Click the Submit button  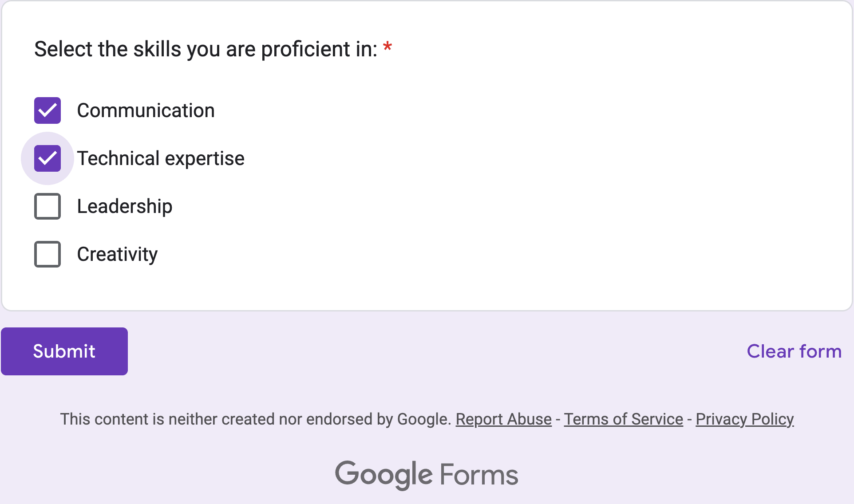point(64,351)
